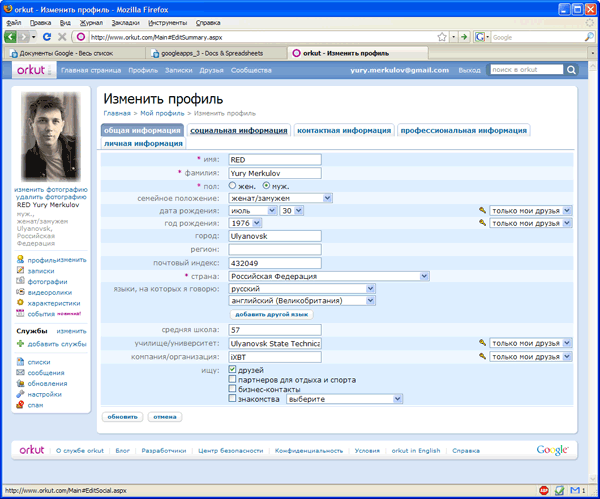Screen dimensions: 600x499
Task: Check the бизнес-контакты checkbox
Action: click(232, 388)
